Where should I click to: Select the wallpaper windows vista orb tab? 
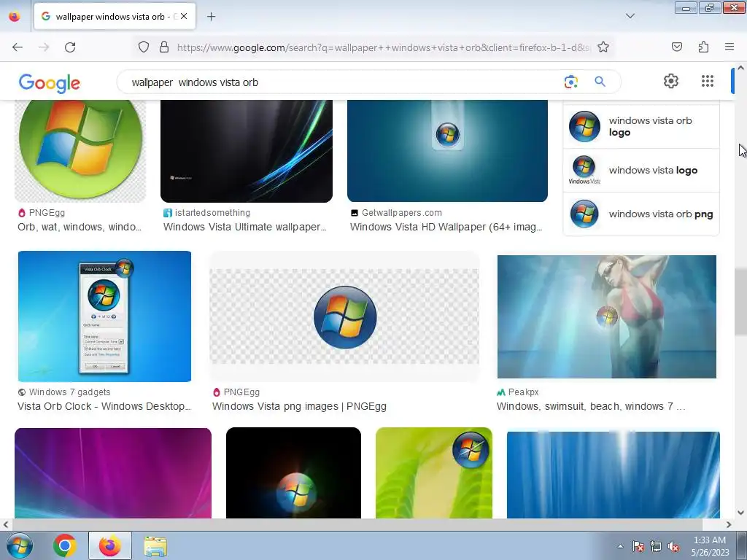(x=115, y=16)
